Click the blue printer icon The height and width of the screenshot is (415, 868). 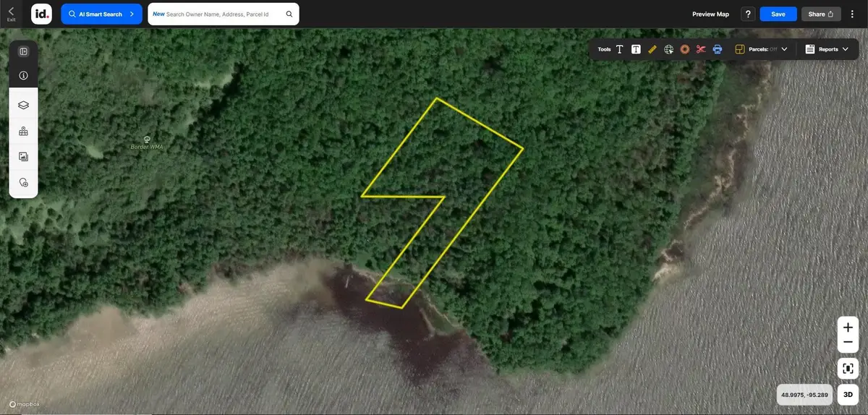pos(718,49)
